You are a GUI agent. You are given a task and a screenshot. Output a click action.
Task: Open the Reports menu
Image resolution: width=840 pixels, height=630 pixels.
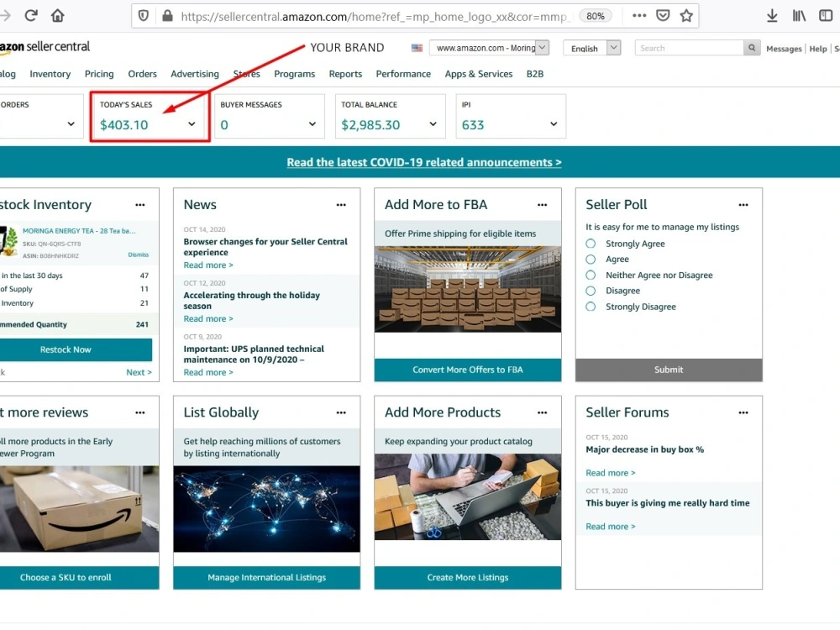(x=345, y=74)
